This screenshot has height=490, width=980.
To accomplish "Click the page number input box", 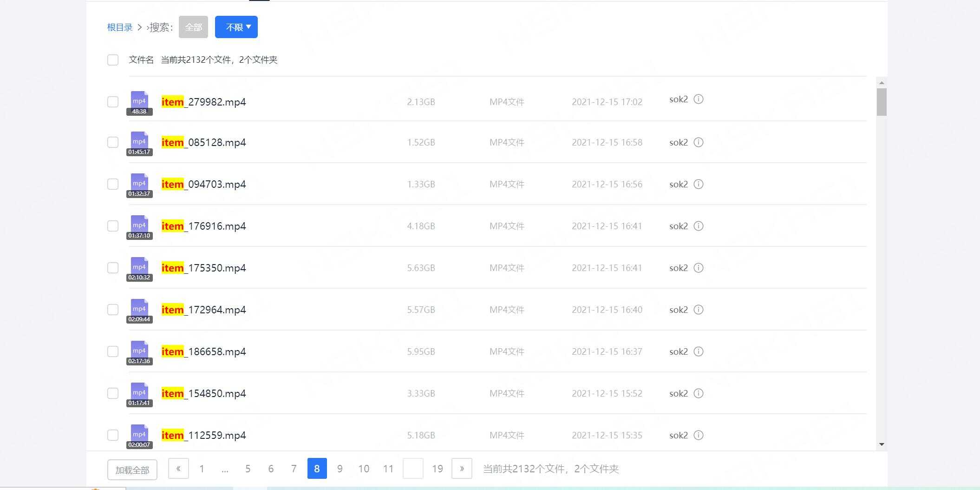I will [x=413, y=469].
